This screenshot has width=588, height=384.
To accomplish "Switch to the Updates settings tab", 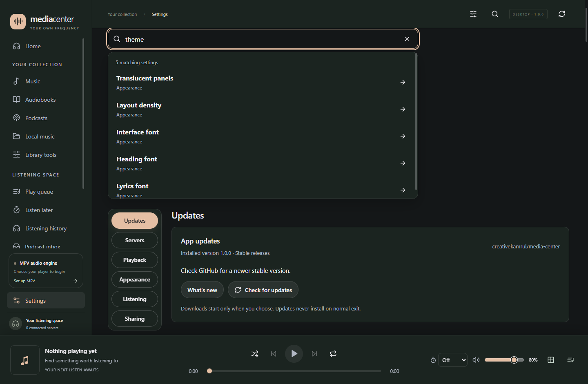I will pos(135,221).
